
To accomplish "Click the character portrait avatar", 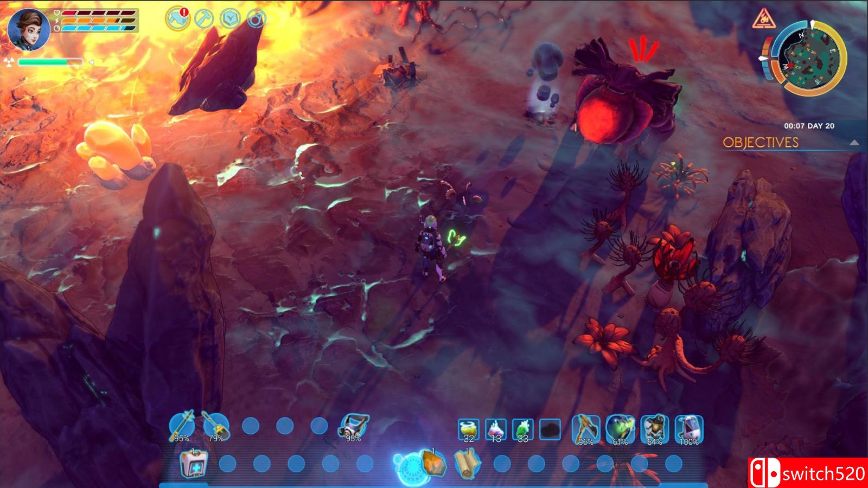I will pyautogui.click(x=29, y=29).
